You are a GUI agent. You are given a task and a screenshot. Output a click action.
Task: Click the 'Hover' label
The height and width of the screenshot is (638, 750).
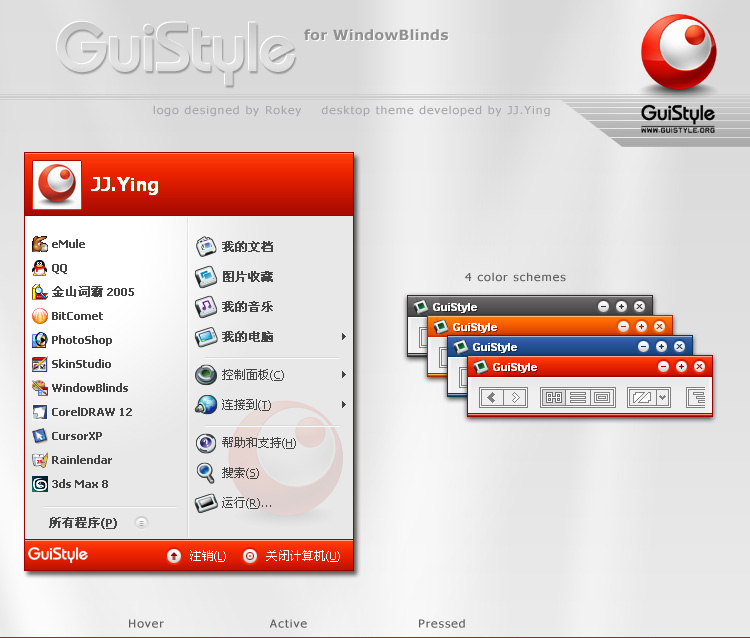pyautogui.click(x=146, y=624)
